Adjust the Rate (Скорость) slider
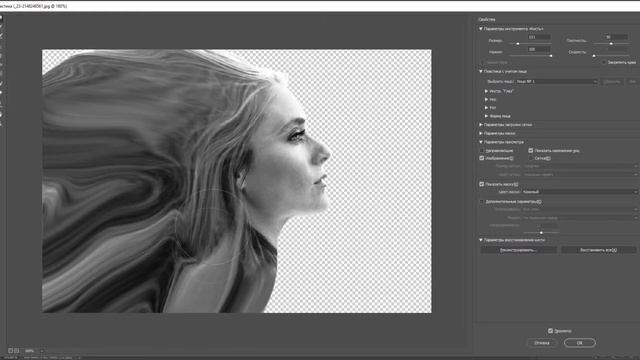 pyautogui.click(x=594, y=56)
